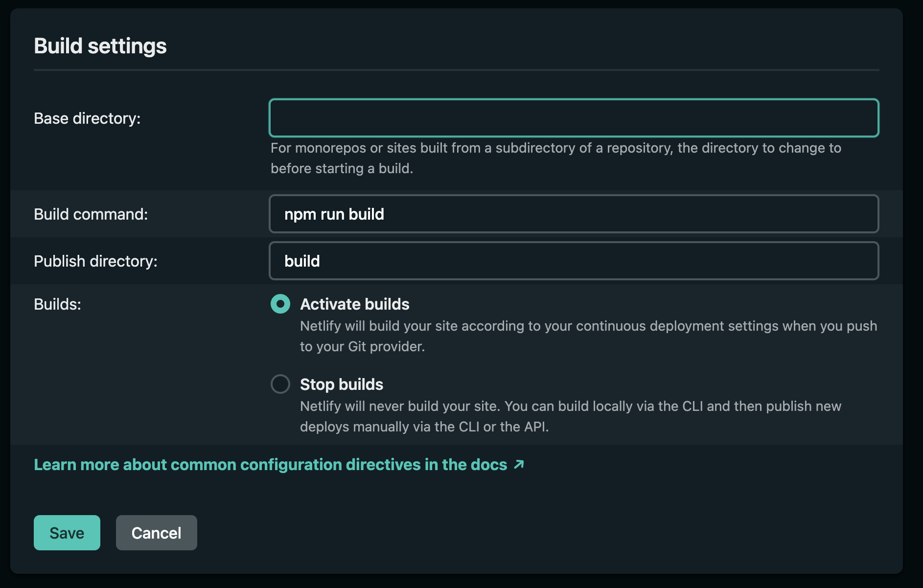The width and height of the screenshot is (923, 588).
Task: Click the Builds label
Action: point(57,304)
